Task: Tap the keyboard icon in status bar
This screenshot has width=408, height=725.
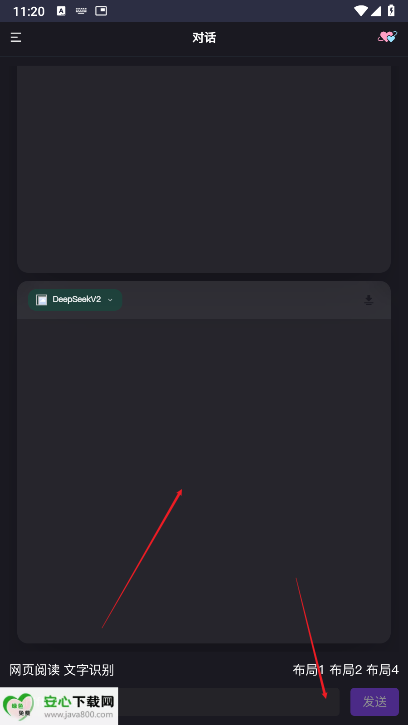Action: [x=81, y=11]
